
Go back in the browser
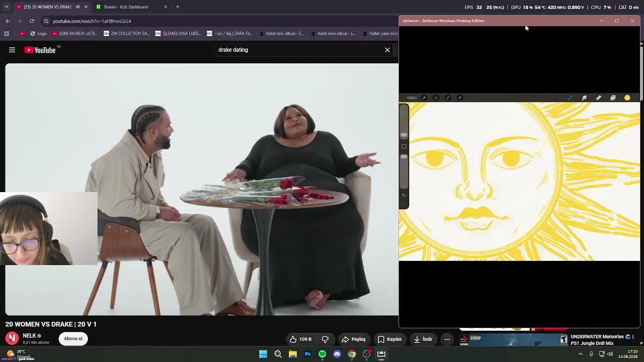[8, 21]
